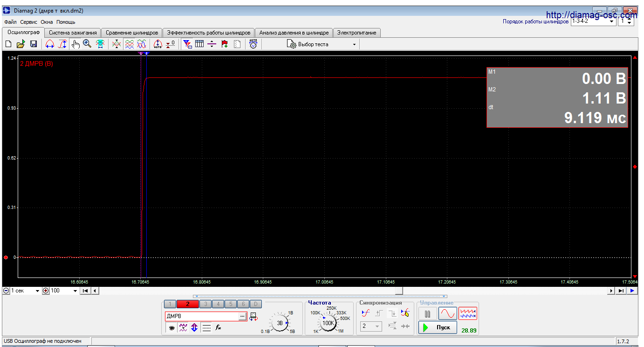Image resolution: width=644 pixels, height=347 pixels.
Task: Click the crossed waveforms overlay icon
Action: point(116,44)
